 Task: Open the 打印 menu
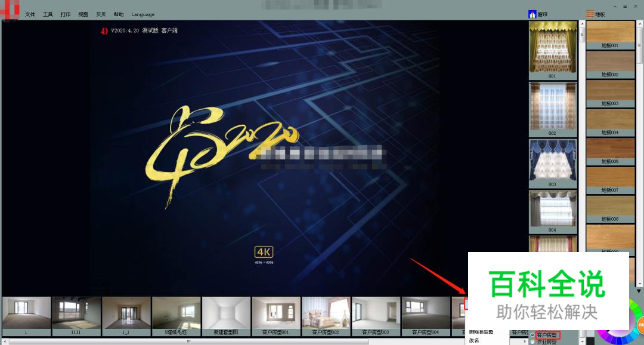pyautogui.click(x=66, y=14)
